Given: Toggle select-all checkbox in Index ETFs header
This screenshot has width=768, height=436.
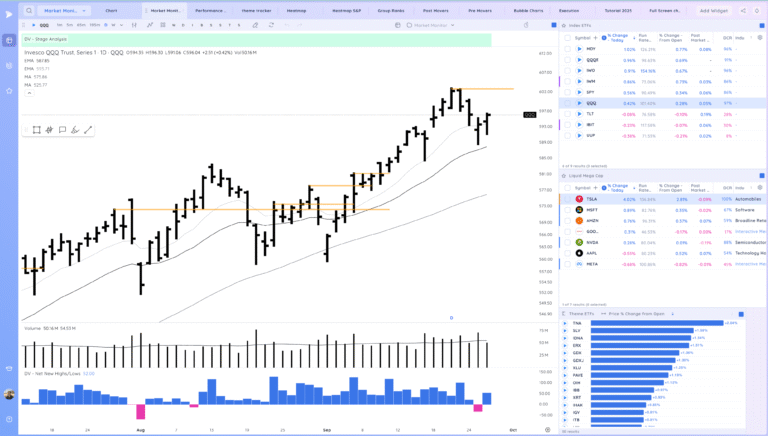Looking at the screenshot, I should click(567, 38).
